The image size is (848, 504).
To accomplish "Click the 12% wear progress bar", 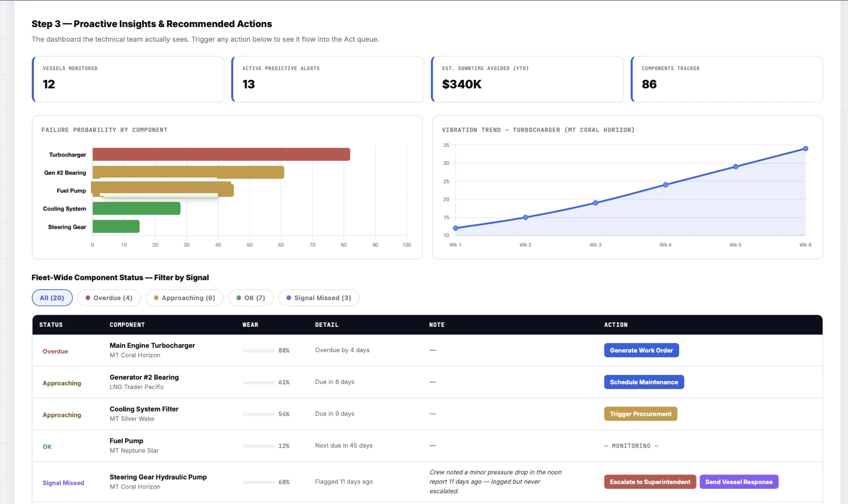I will pyautogui.click(x=259, y=446).
